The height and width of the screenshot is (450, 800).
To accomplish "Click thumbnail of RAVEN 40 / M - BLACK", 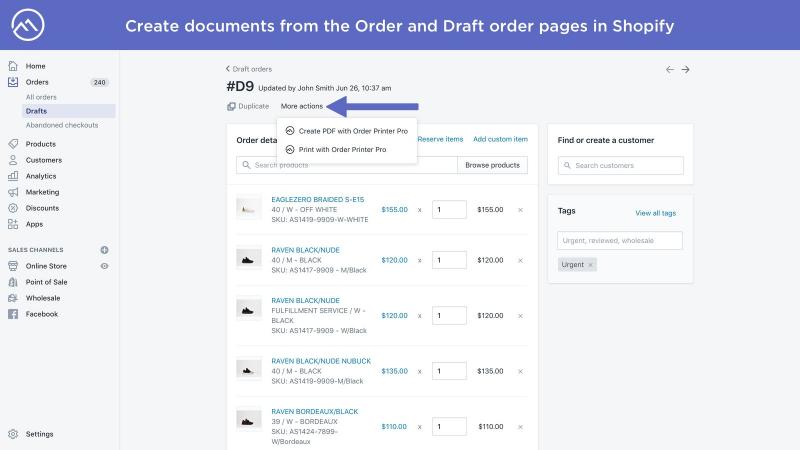I will [x=248, y=259].
